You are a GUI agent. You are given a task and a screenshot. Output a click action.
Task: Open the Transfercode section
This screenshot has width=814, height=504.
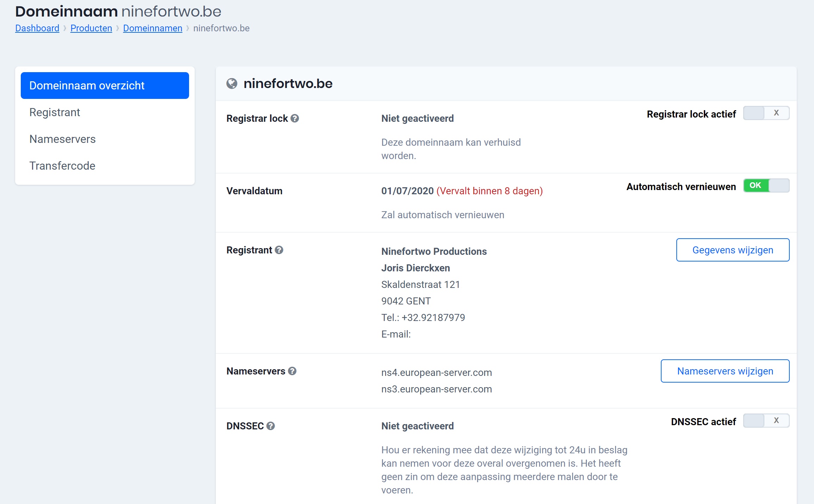coord(62,165)
